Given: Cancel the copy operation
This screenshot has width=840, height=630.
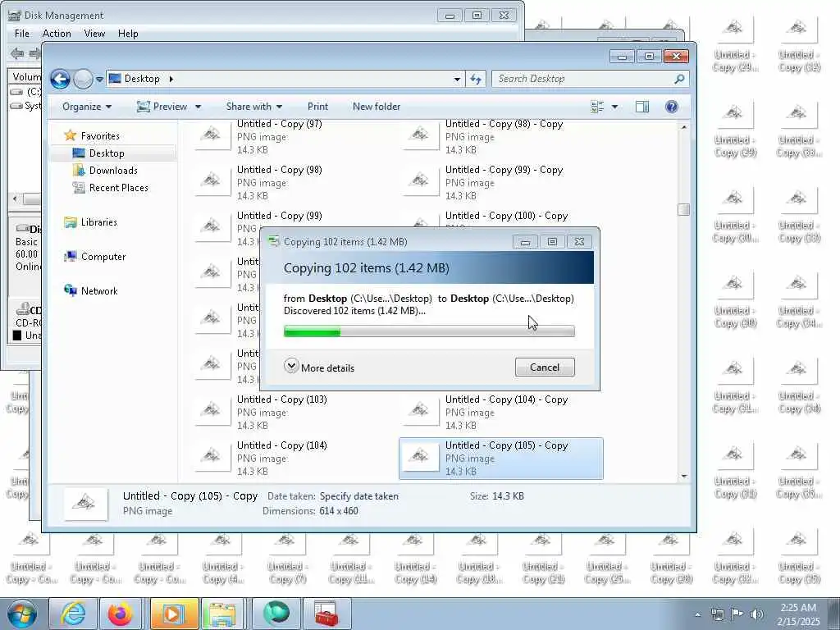Looking at the screenshot, I should click(545, 367).
